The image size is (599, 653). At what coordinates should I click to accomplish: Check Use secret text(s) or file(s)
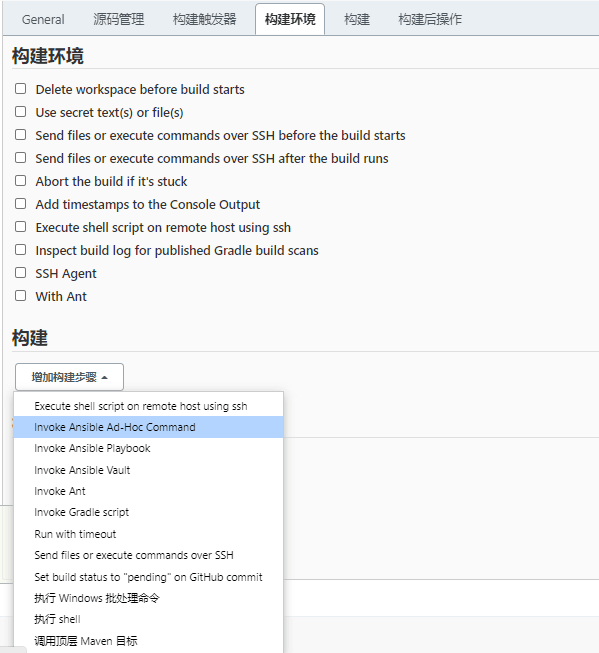click(x=20, y=112)
